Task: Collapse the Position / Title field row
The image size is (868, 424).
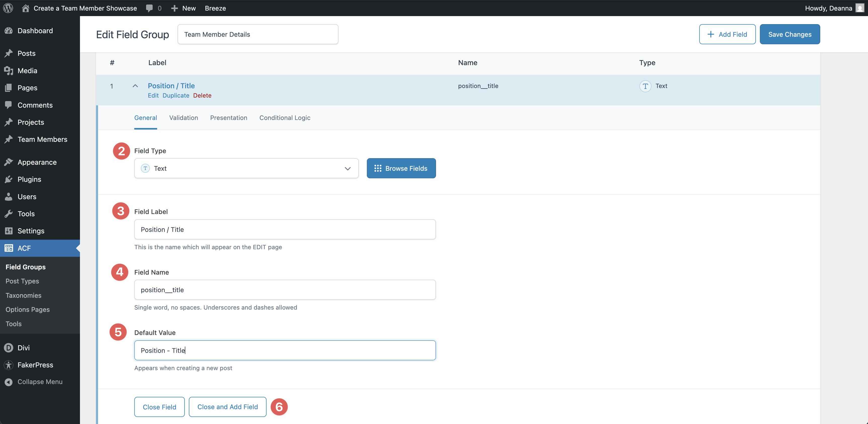Action: [135, 86]
